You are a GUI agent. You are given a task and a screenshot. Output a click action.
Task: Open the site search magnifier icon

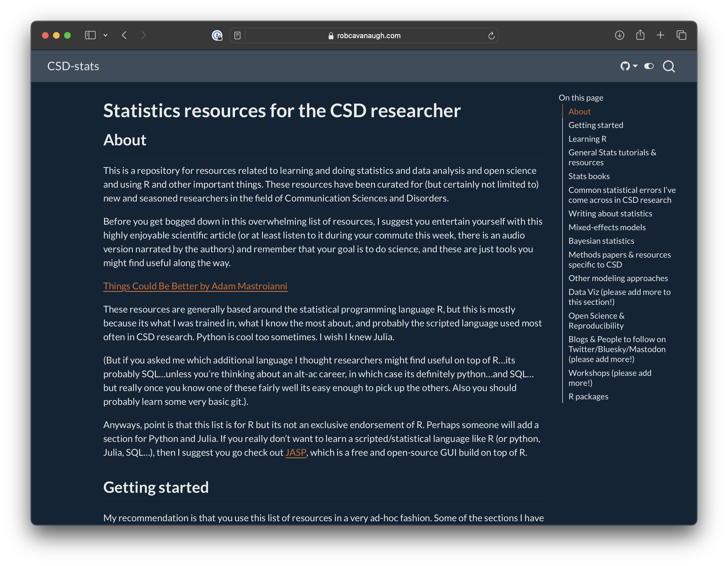coord(668,66)
